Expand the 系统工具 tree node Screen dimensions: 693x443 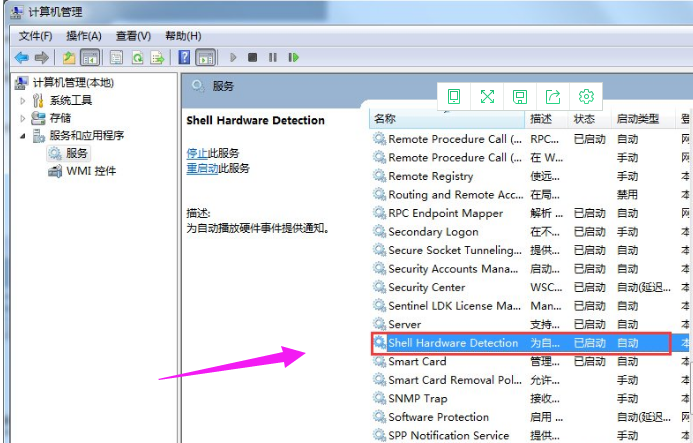pyautogui.click(x=23, y=100)
